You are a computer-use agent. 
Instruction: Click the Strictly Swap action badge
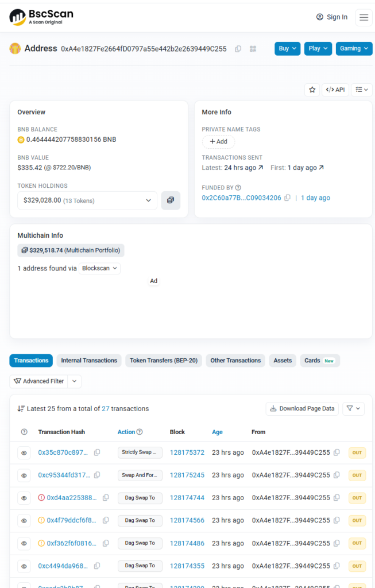140,452
